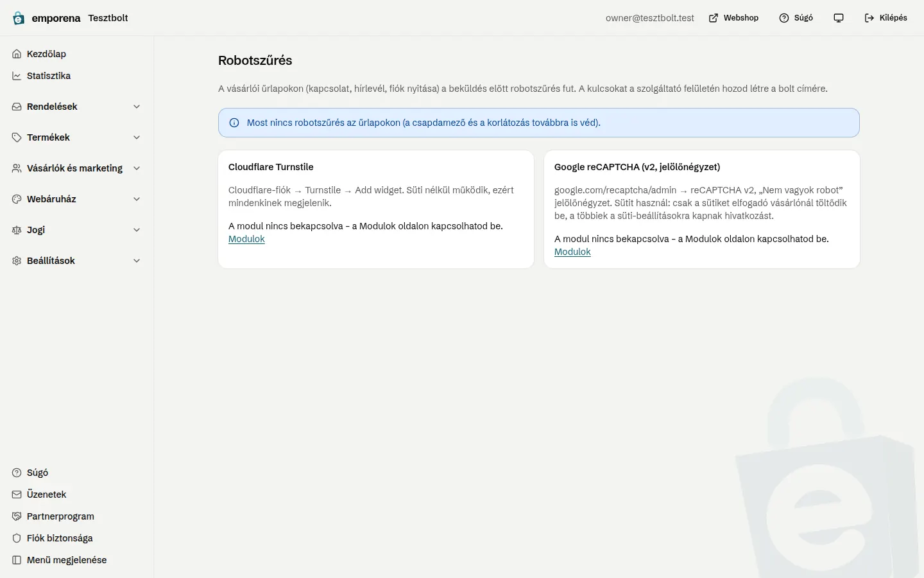This screenshot has width=924, height=578.
Task: Click the Robotszűrés page heading
Action: pyautogui.click(x=255, y=60)
